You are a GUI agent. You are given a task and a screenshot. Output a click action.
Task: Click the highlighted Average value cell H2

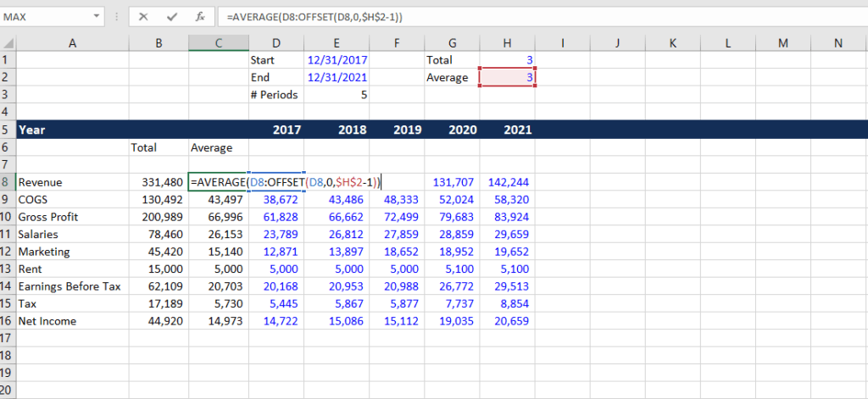(x=507, y=78)
